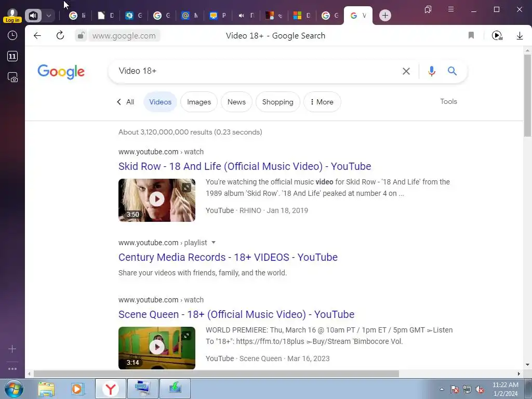Expand the More filter menu
532x399 pixels.
click(322, 102)
